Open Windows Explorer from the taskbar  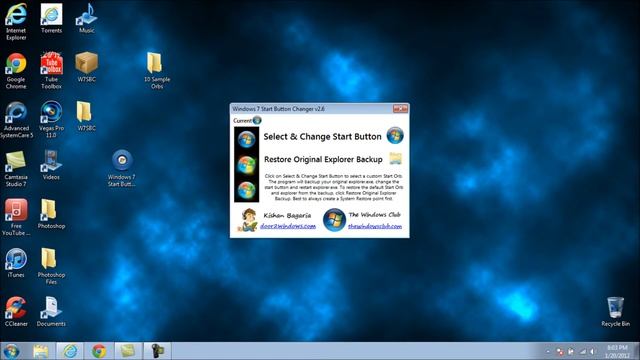tap(41, 351)
